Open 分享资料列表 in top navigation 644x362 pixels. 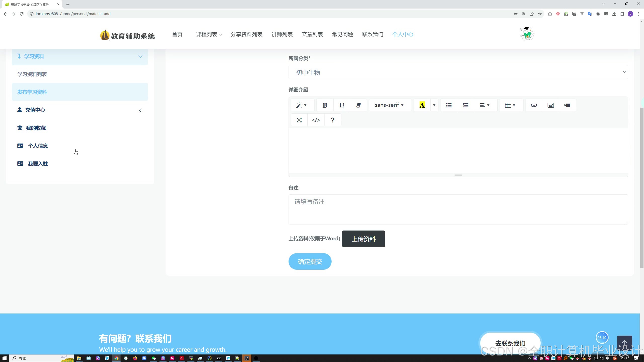pyautogui.click(x=247, y=34)
